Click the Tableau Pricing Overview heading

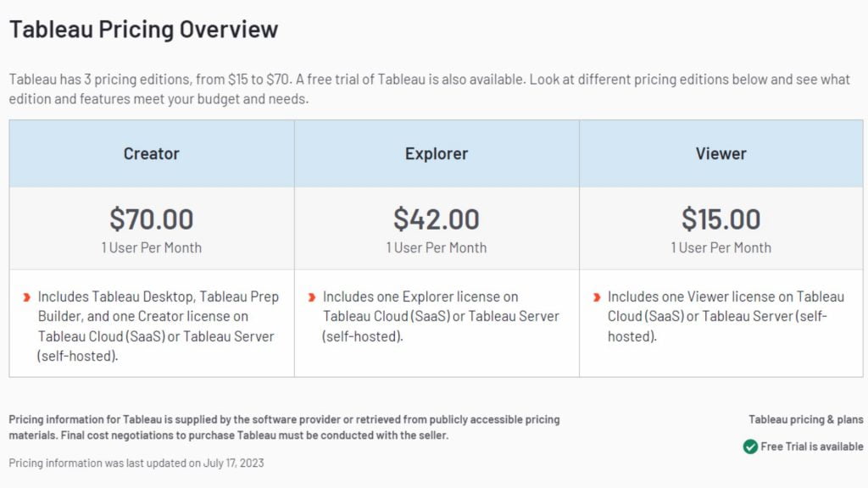(143, 30)
